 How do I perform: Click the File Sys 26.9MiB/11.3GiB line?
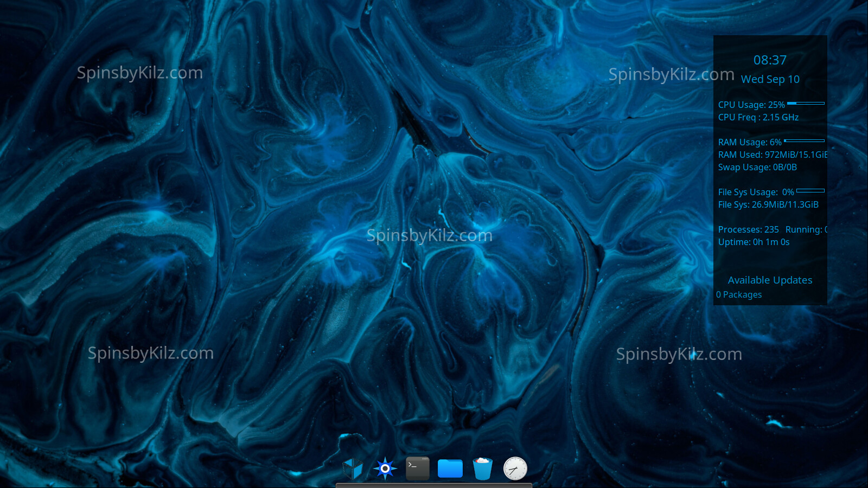768,204
